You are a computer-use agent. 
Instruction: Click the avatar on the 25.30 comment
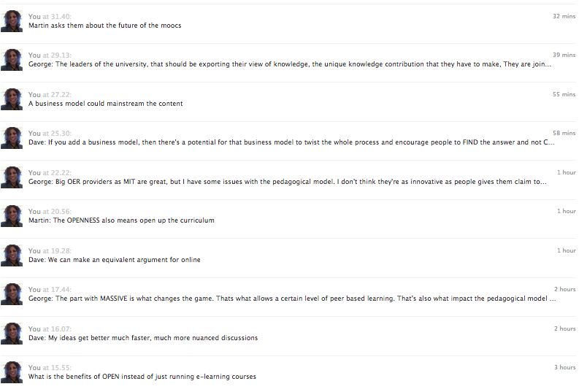point(12,138)
